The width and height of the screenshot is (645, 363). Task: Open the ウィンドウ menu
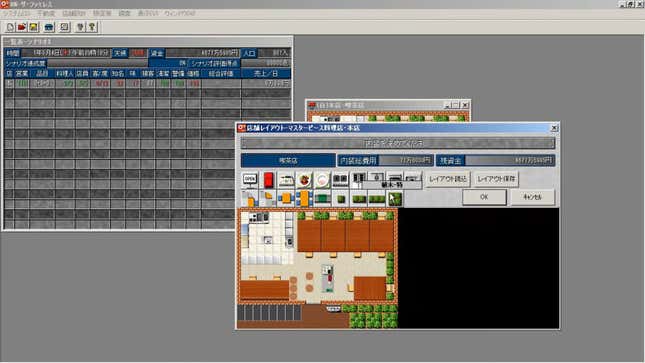(x=180, y=13)
